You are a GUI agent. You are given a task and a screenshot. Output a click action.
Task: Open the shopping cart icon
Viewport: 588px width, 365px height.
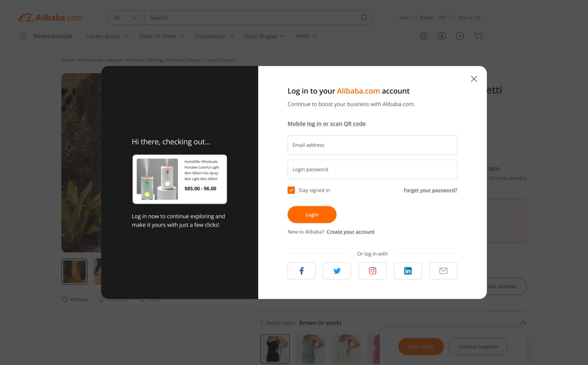click(478, 36)
